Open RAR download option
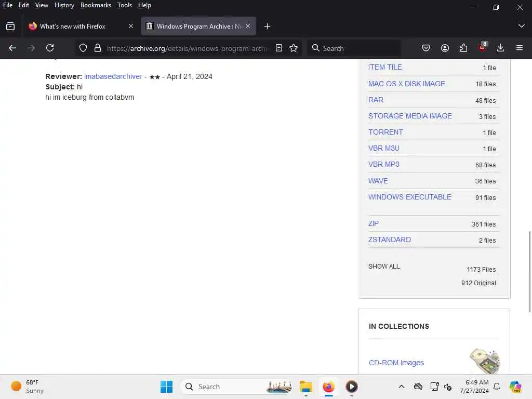The height and width of the screenshot is (399, 532). click(376, 100)
